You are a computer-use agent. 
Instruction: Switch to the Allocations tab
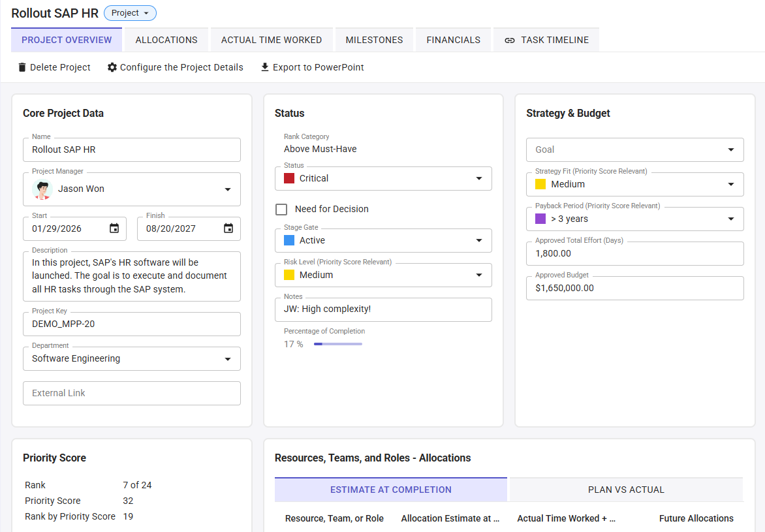(166, 40)
